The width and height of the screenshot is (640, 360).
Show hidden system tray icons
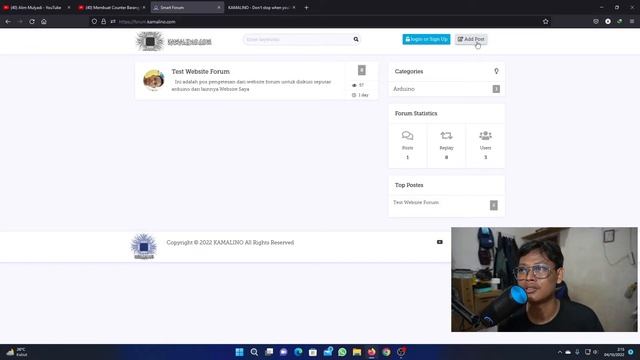click(560, 352)
